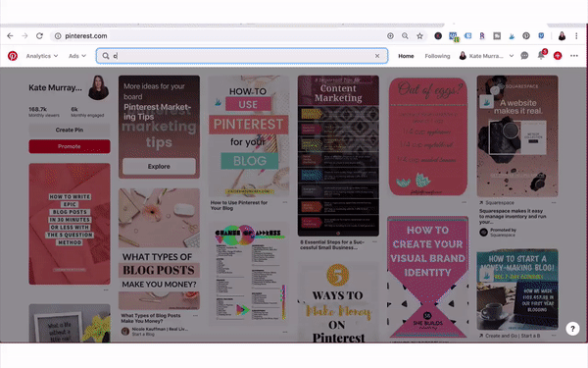
Task: Open Nicole Kauffman | Real Liv... pinner link
Action: click(x=160, y=329)
